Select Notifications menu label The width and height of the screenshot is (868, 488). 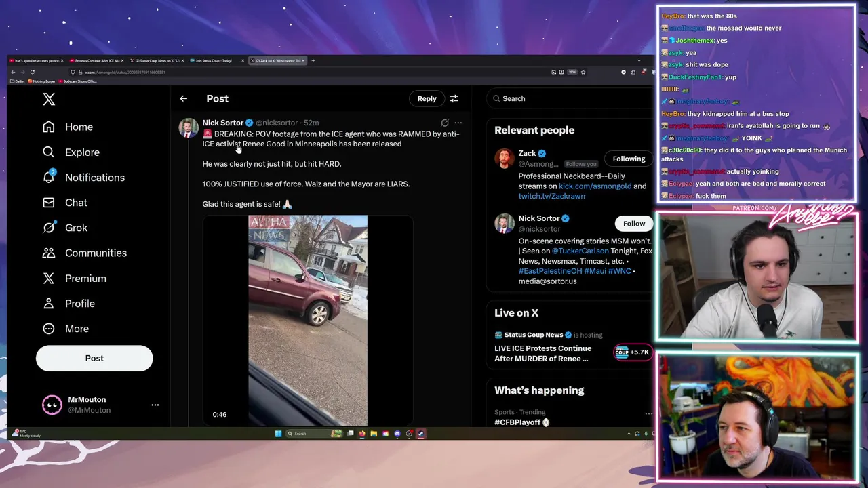point(95,178)
